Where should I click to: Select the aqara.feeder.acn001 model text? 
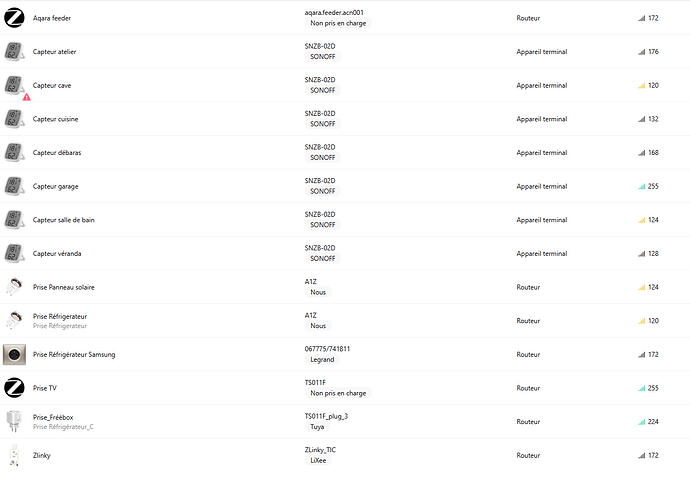pyautogui.click(x=334, y=12)
